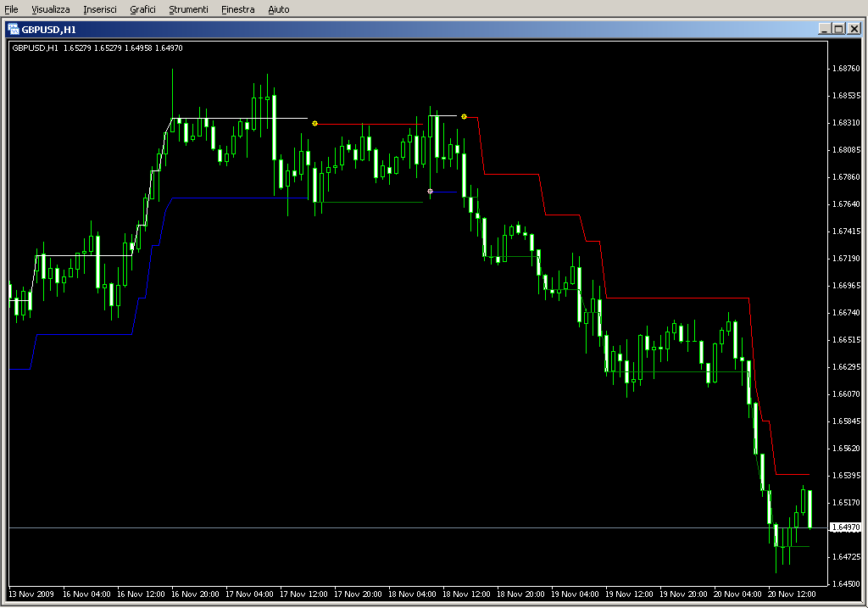Click the 19 Nov 20:00 time label

pos(683,594)
